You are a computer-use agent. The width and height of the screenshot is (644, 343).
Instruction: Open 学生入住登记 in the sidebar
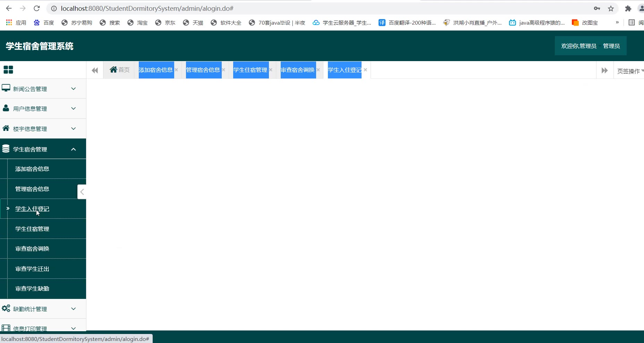[x=32, y=209]
